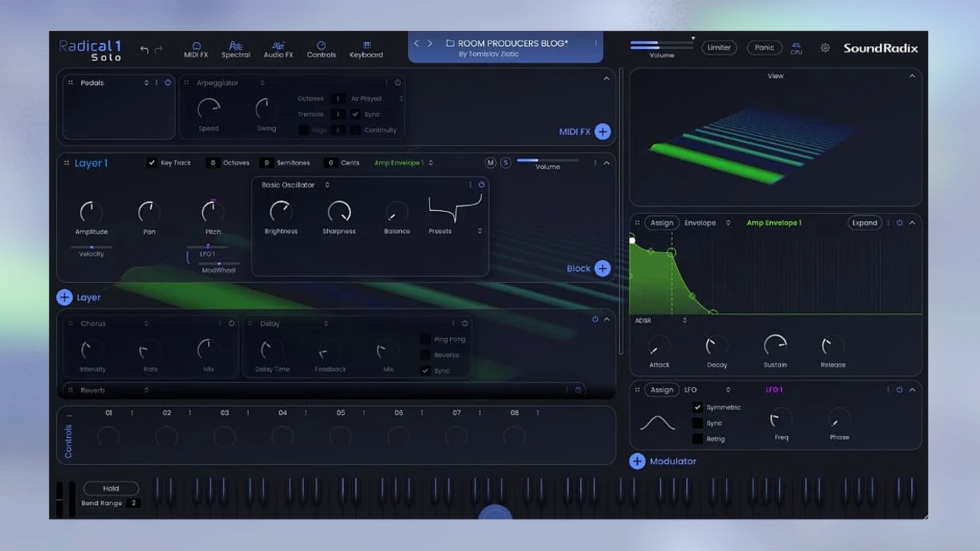
Task: Go to the previous preset arrow
Action: coord(416,44)
